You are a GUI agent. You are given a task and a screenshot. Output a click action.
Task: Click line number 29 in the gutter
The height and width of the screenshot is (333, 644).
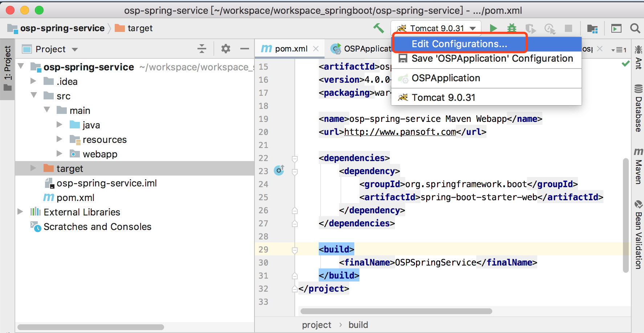264,250
